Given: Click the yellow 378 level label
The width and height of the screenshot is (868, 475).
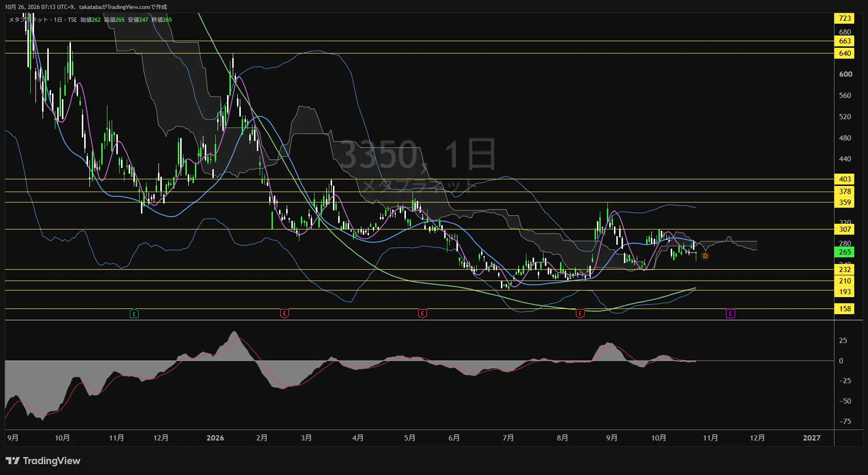Looking at the screenshot, I should point(844,192).
